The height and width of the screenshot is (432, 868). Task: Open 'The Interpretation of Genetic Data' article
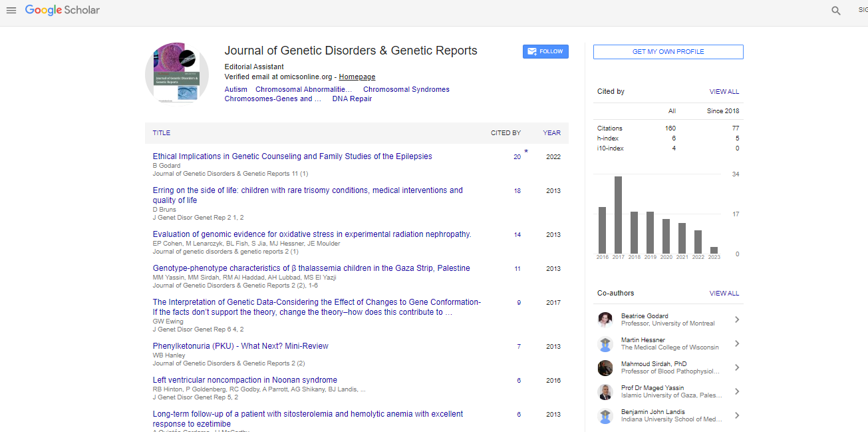pos(317,307)
